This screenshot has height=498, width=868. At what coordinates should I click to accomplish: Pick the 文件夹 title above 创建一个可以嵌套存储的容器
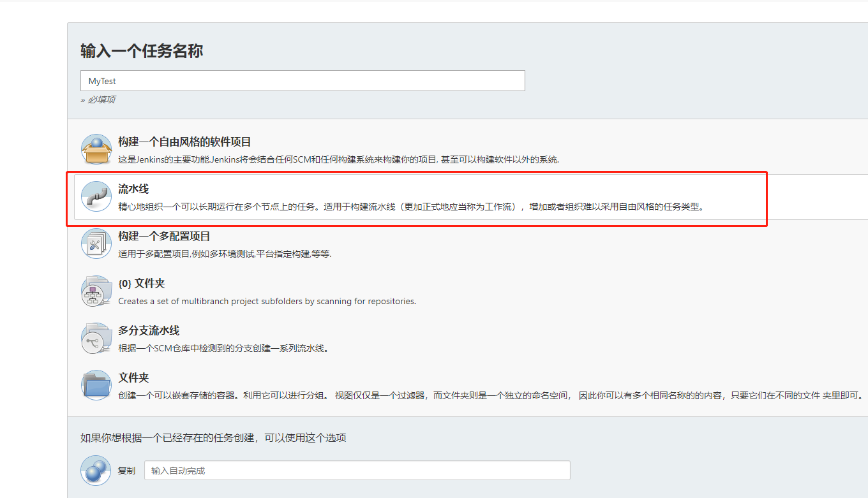[133, 377]
